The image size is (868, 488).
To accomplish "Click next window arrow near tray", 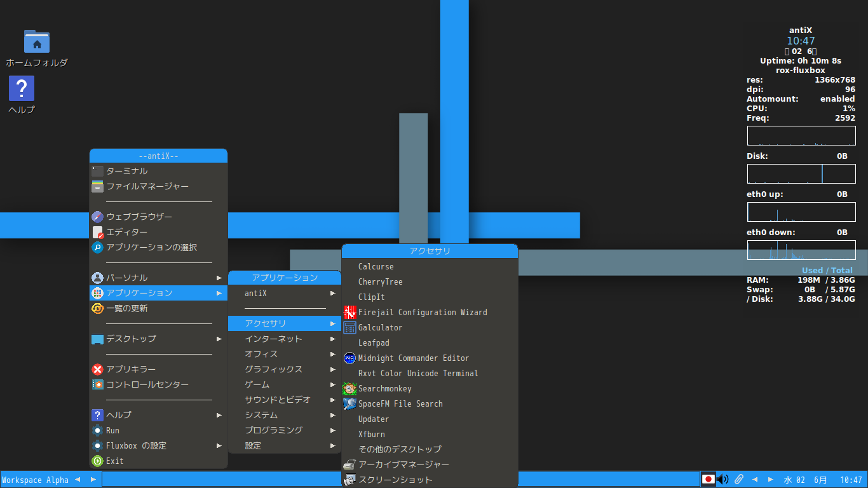I will click(x=771, y=480).
